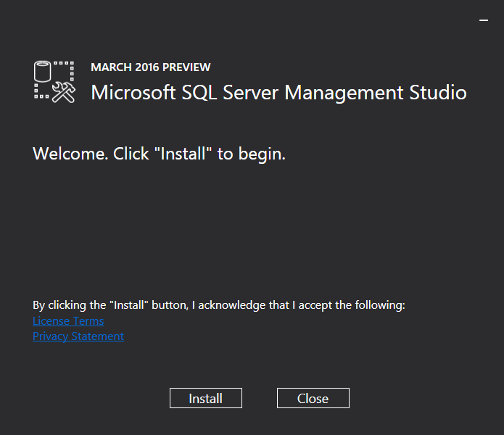
Task: Click the database cylinder in the logo
Action: click(43, 71)
